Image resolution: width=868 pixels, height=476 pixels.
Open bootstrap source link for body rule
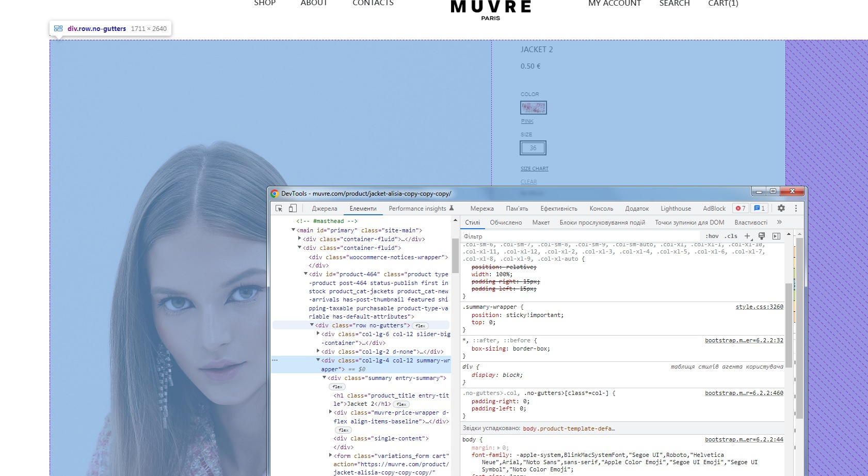tap(744, 439)
